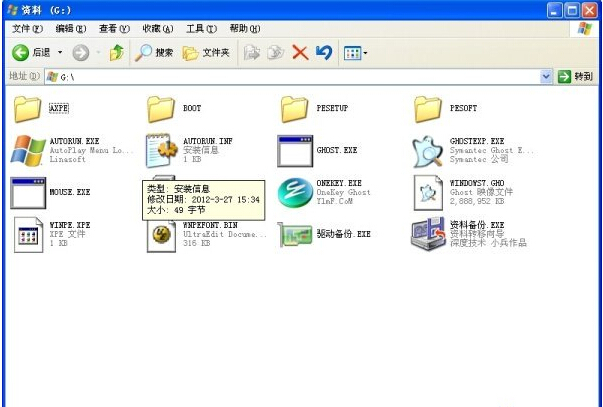Click the GHOST.EXE file name
The image size is (603, 407).
tap(337, 150)
